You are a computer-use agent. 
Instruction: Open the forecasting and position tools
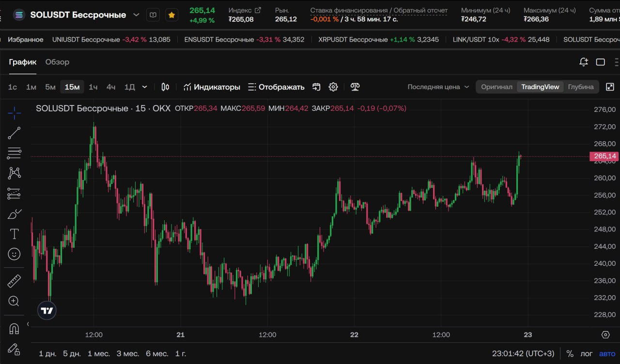(x=14, y=194)
